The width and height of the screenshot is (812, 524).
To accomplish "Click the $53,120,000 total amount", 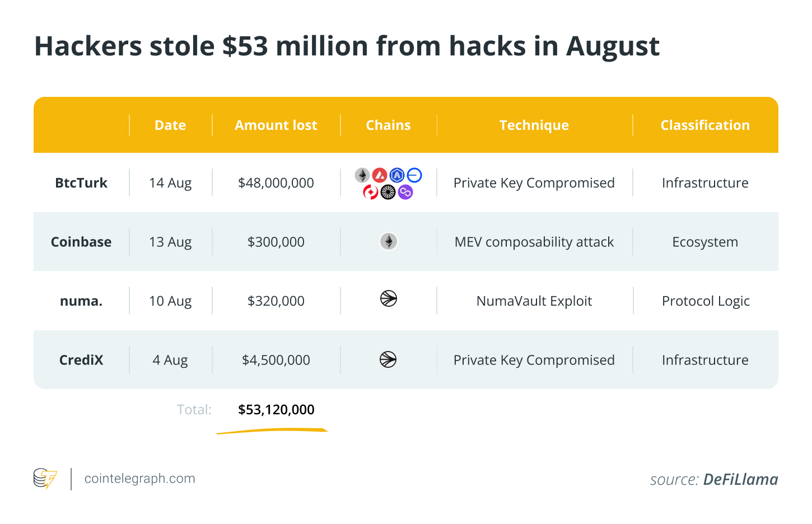I will 276,410.
